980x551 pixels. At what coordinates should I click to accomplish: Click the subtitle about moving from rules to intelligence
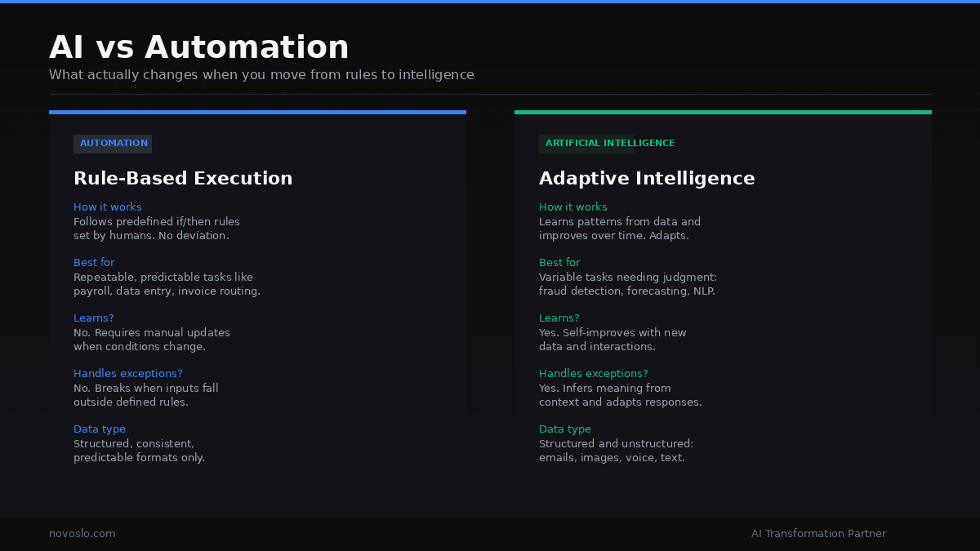(x=261, y=74)
